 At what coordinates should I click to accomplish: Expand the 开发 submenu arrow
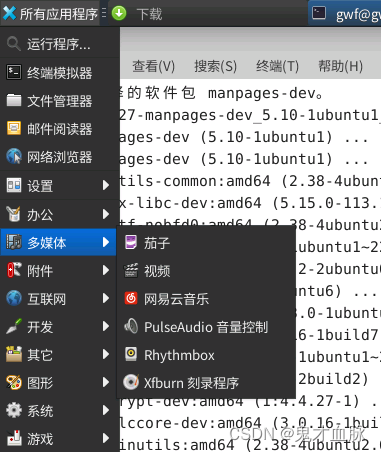[x=106, y=326]
